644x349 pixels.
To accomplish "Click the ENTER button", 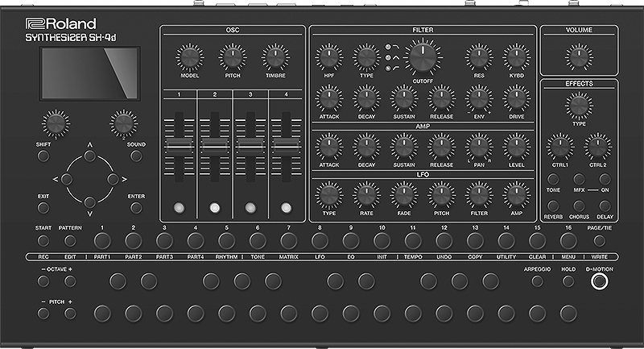I will (x=136, y=208).
